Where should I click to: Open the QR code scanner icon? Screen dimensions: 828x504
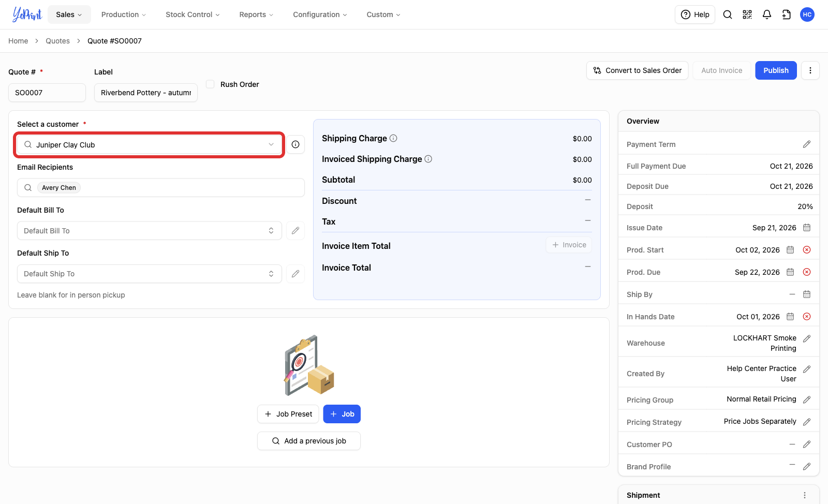(747, 14)
